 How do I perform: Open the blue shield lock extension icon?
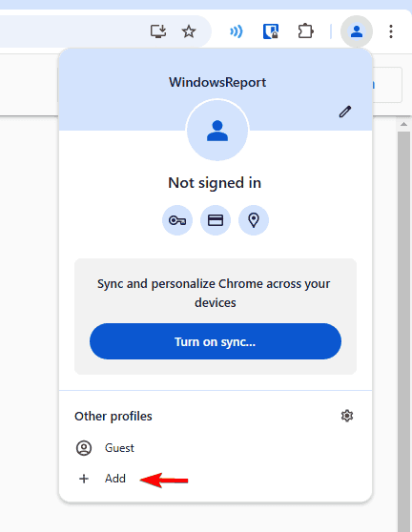[x=271, y=31]
